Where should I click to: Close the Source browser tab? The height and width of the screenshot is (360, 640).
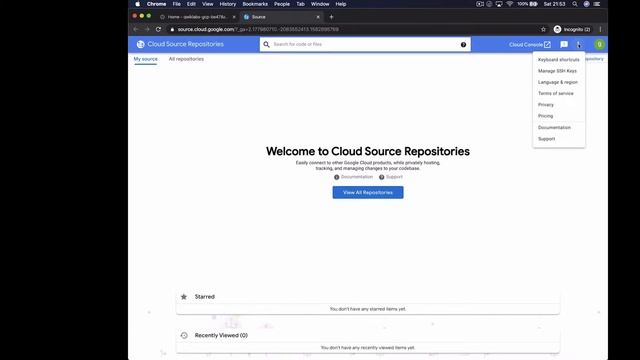click(x=318, y=17)
